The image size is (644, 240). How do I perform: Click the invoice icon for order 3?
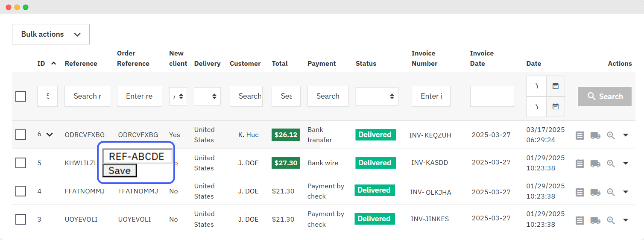point(580,220)
